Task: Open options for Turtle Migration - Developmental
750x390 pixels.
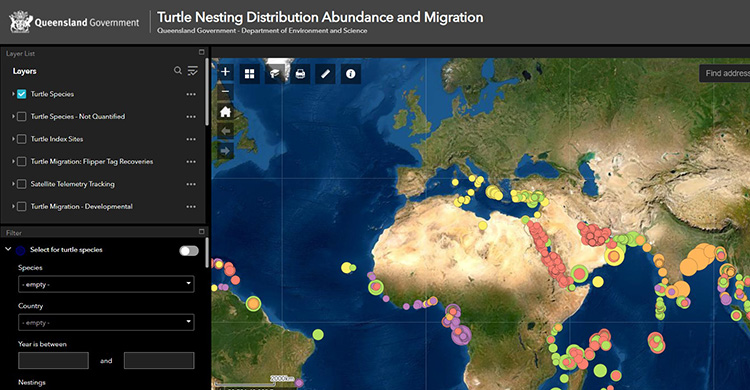Action: tap(191, 207)
